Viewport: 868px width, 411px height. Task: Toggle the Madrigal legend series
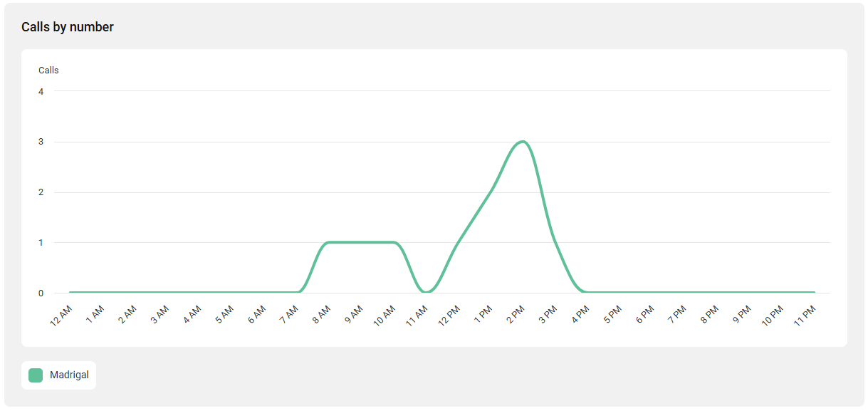(58, 375)
